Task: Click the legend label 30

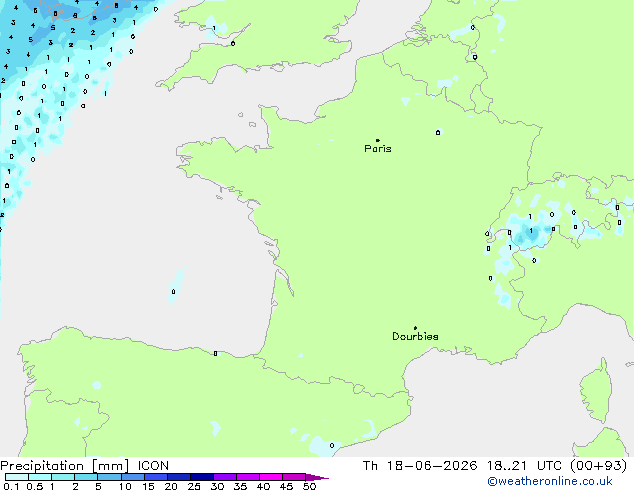Action: click(x=217, y=486)
